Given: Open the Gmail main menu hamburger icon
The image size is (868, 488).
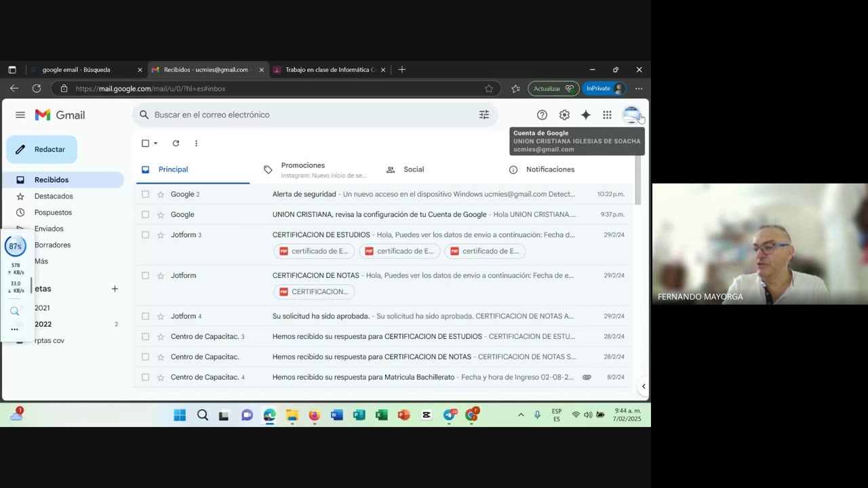Looking at the screenshot, I should [x=20, y=115].
